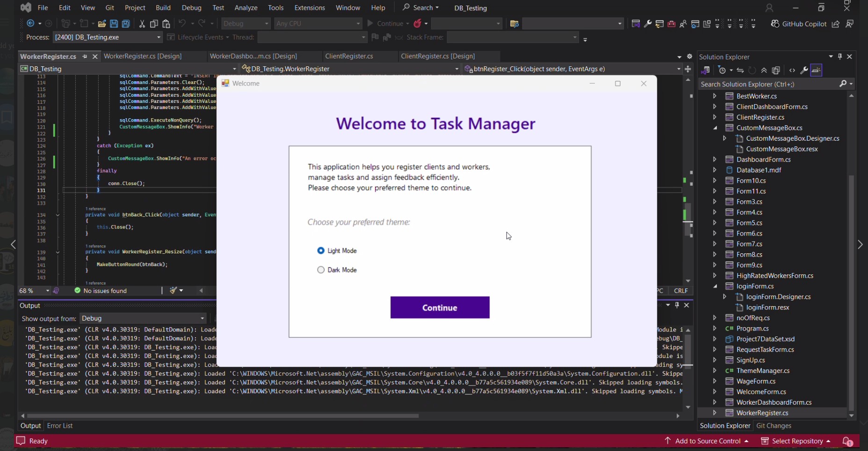Click the Paste clipboard icon
868x451 pixels.
point(166,23)
